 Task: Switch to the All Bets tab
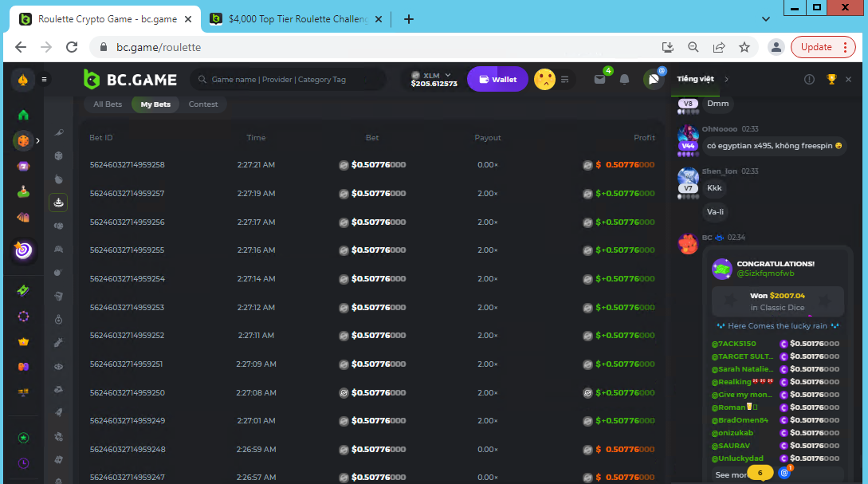(x=108, y=104)
